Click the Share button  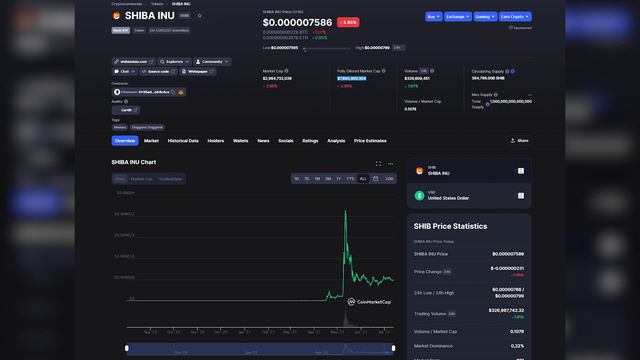pyautogui.click(x=519, y=141)
